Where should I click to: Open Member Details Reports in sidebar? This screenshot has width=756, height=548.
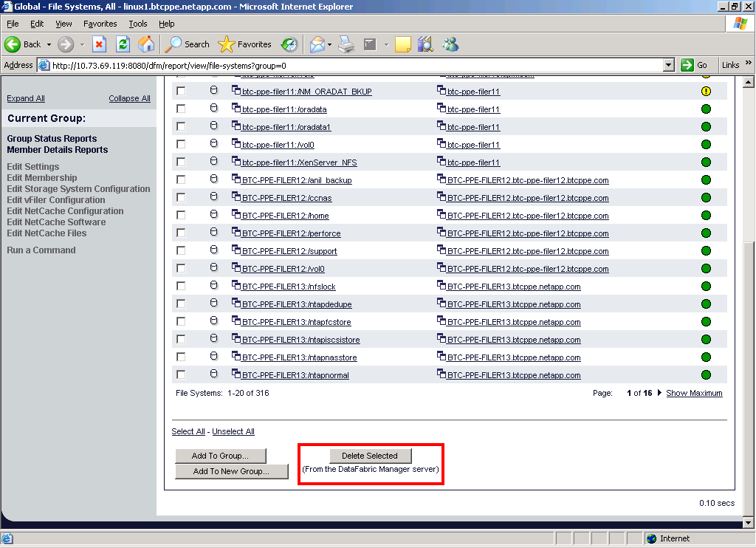(x=58, y=149)
